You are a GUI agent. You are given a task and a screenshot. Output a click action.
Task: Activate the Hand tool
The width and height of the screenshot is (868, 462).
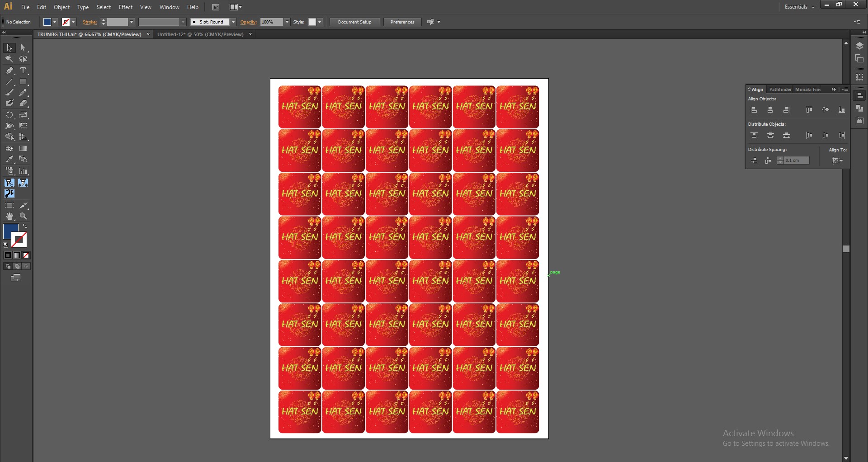coord(9,217)
